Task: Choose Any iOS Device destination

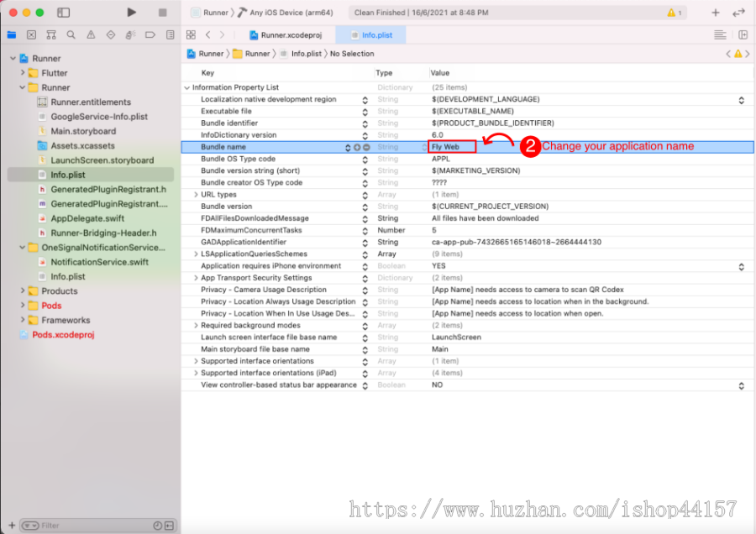Action: (x=285, y=13)
